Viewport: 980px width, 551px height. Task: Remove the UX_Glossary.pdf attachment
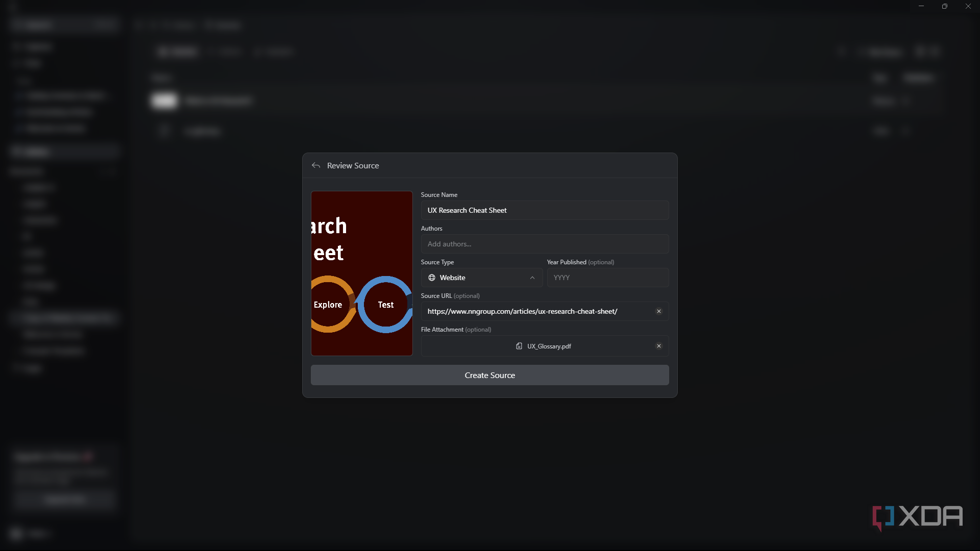658,346
